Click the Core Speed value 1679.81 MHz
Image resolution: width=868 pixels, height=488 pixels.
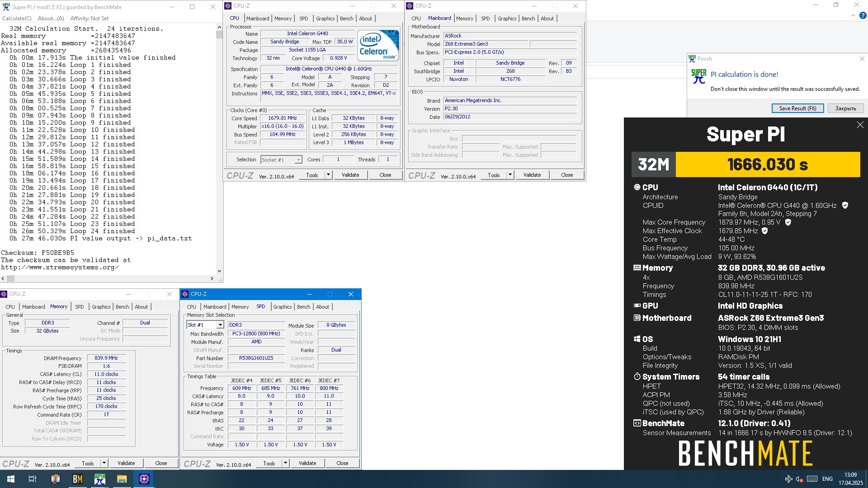pyautogui.click(x=283, y=118)
